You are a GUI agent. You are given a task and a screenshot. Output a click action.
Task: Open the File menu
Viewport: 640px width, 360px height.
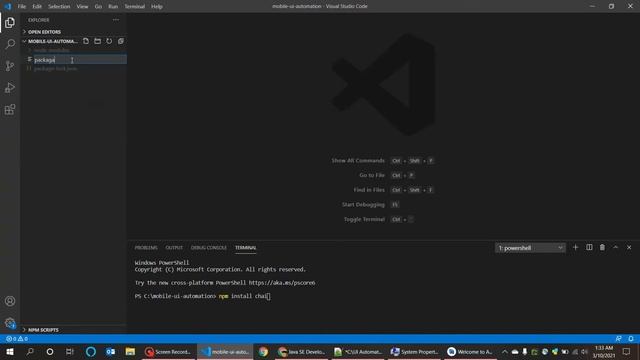(22, 7)
